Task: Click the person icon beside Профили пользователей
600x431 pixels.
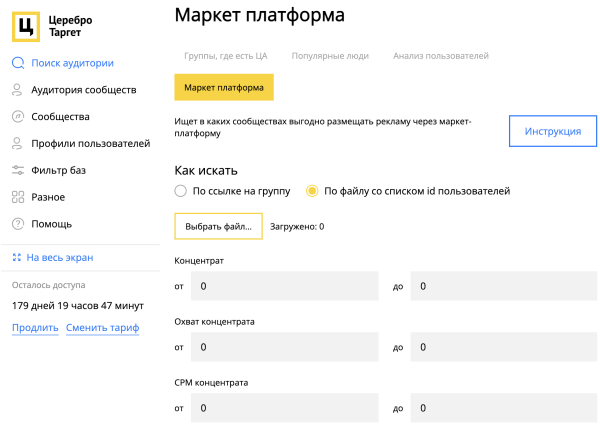Action: (17, 143)
